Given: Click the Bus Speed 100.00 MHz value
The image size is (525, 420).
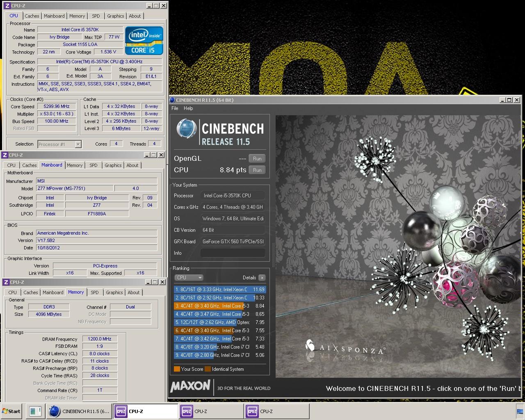Looking at the screenshot, I should [57, 121].
